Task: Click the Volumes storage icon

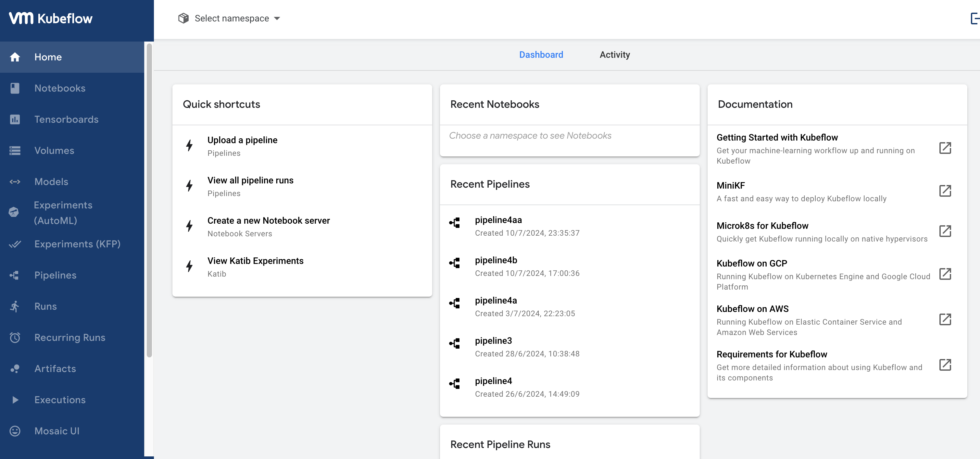Action: tap(15, 151)
